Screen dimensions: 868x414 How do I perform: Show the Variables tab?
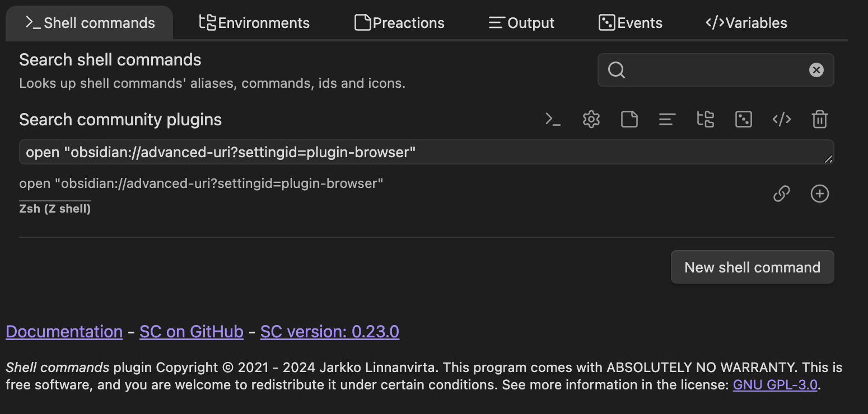pos(746,23)
